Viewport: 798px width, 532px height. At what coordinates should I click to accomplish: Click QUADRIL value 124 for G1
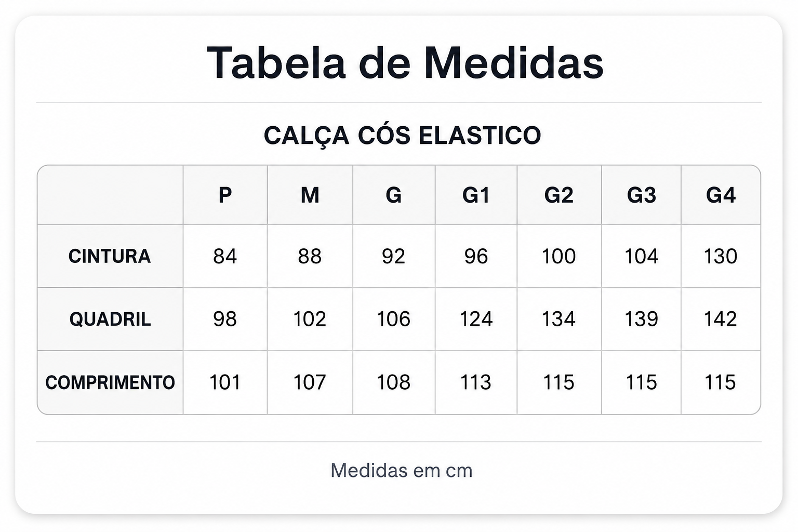pos(476,319)
